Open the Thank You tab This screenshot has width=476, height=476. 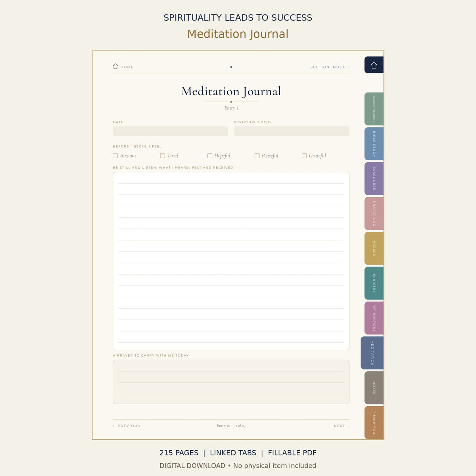(x=374, y=423)
